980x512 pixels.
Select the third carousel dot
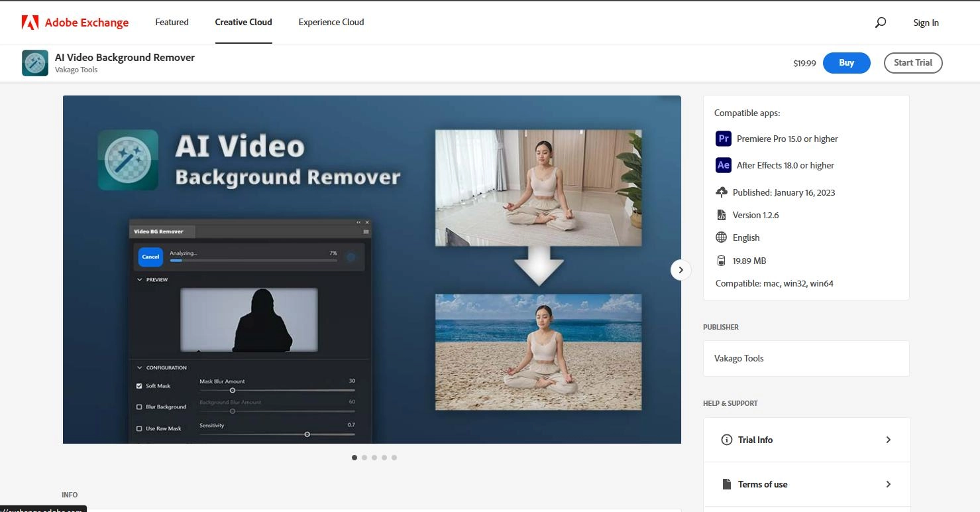click(x=374, y=458)
